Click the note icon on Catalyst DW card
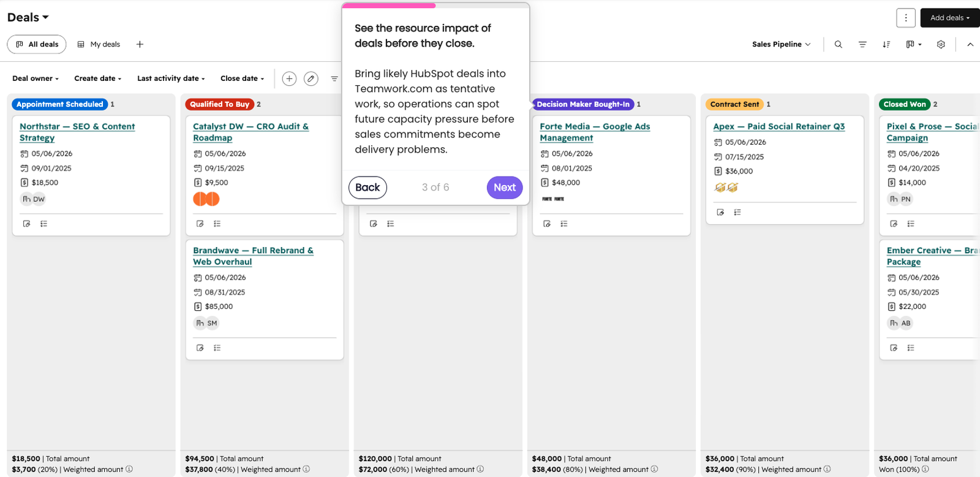The image size is (980, 477). pos(200,224)
